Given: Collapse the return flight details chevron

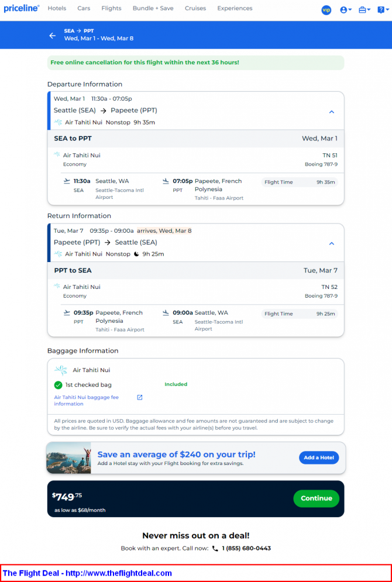Looking at the screenshot, I should click(x=332, y=243).
